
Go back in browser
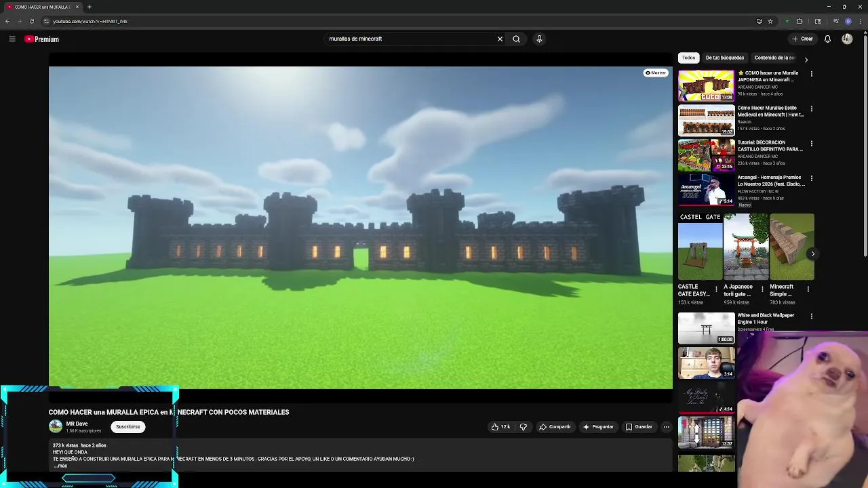(7, 21)
